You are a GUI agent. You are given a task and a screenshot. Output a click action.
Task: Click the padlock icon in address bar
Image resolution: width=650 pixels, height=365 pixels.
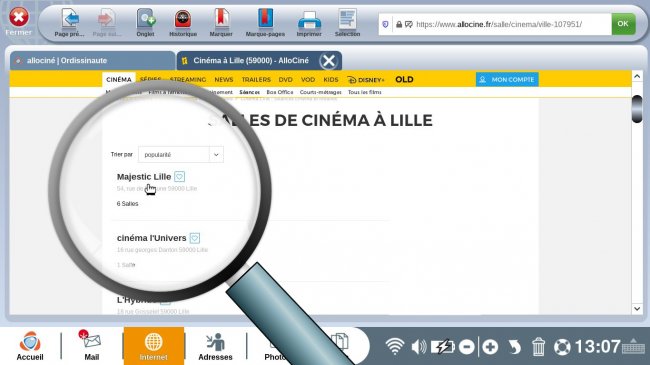(399, 24)
